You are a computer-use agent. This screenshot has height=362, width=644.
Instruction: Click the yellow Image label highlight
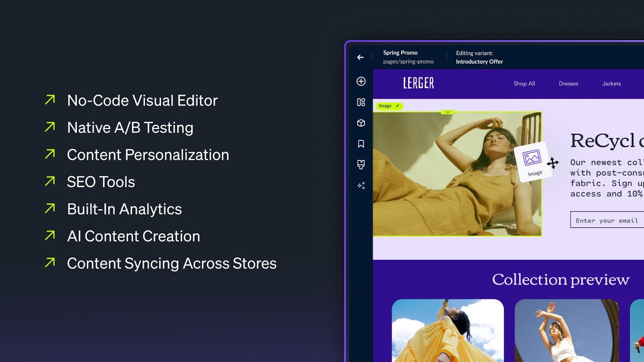point(385,106)
